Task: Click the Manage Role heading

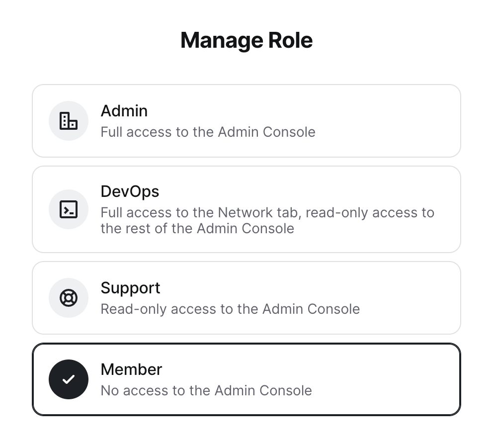Action: (x=246, y=40)
